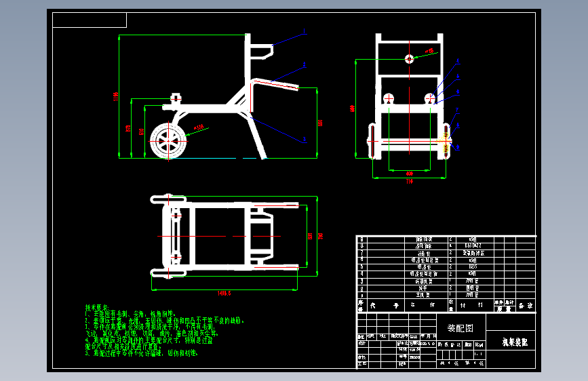This screenshot has height=381, width=588.
Task: Click the φ55 hole annotation in front view
Action: 429,51
